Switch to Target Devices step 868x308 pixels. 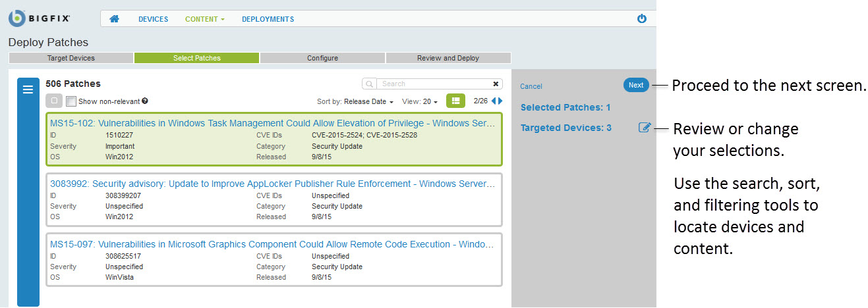tap(71, 58)
